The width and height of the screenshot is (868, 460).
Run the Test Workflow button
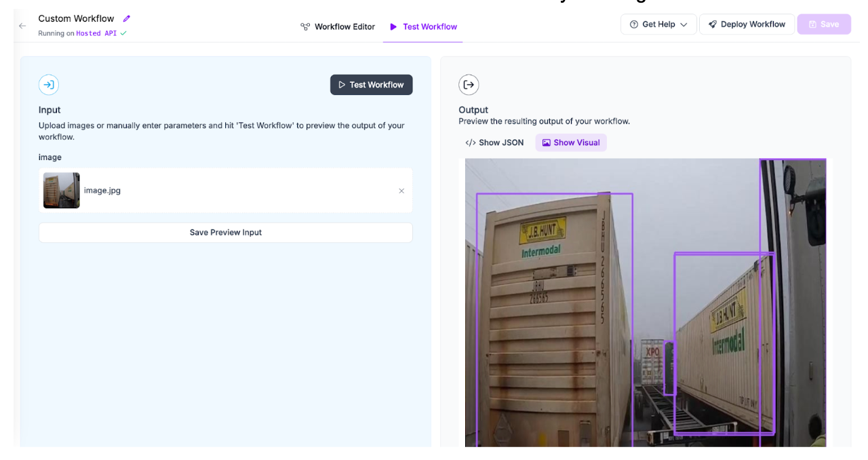371,85
